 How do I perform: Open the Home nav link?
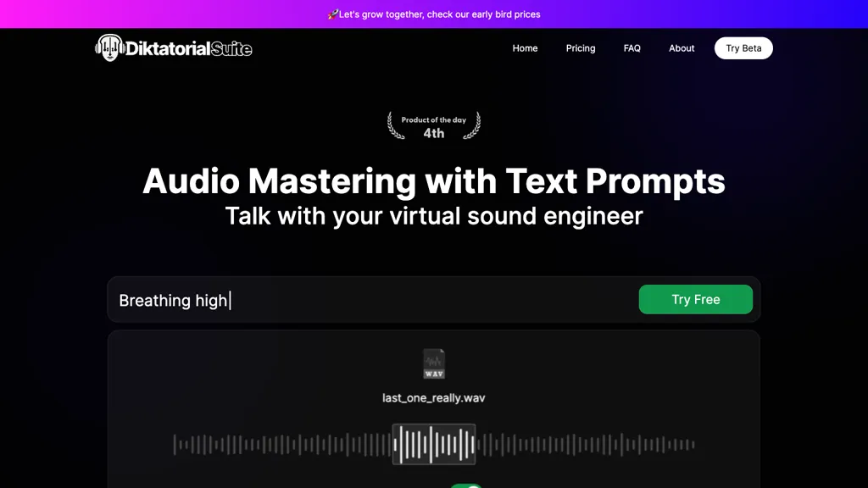(525, 48)
